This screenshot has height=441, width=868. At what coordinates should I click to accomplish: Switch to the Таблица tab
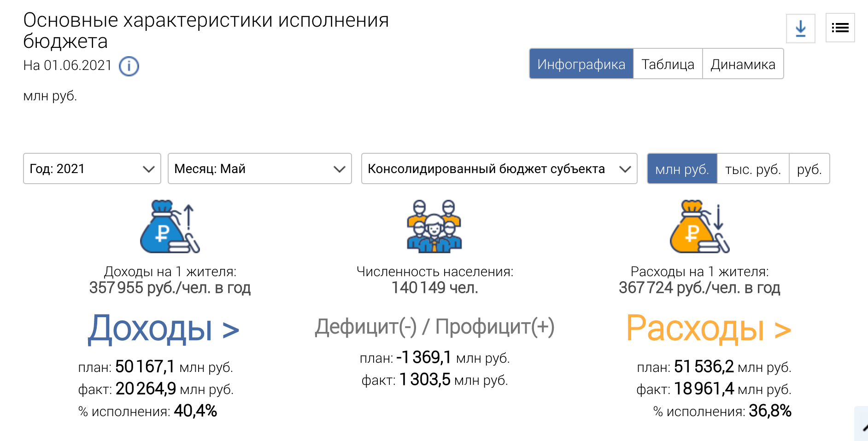(x=668, y=64)
